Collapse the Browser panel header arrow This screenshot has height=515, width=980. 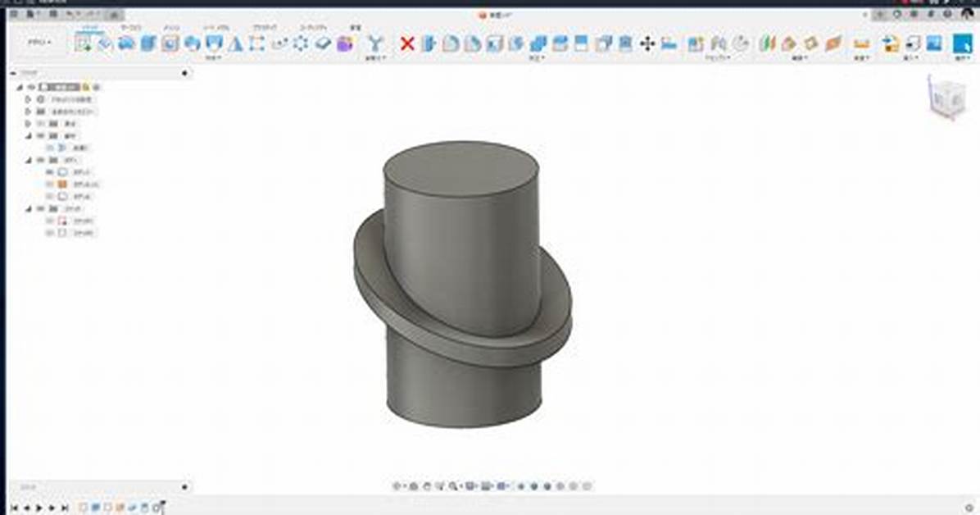tap(13, 73)
